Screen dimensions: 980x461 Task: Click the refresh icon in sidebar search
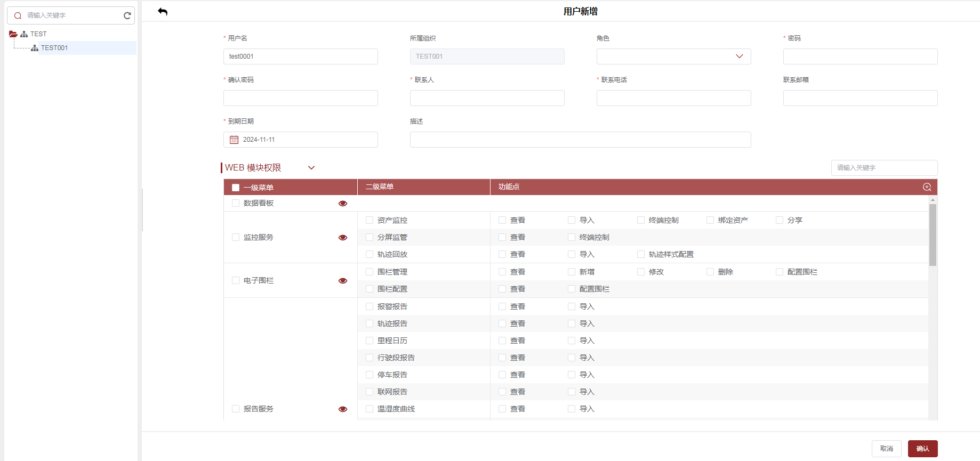tap(127, 15)
